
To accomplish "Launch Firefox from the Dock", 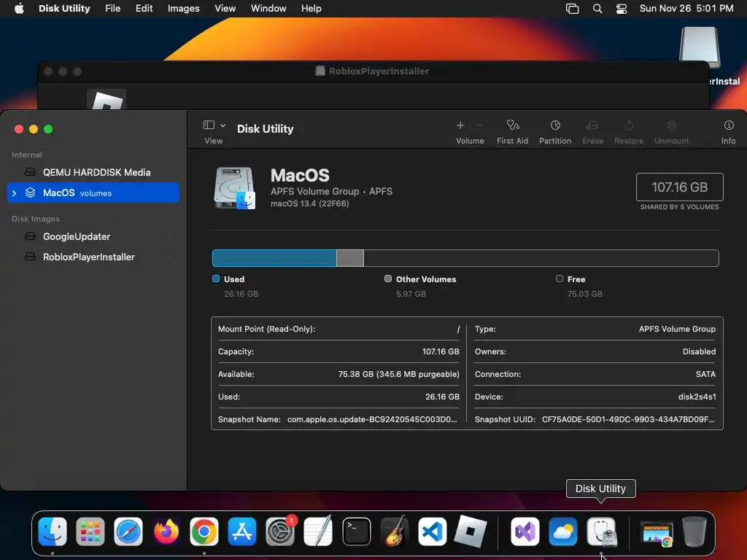I will pos(166,532).
